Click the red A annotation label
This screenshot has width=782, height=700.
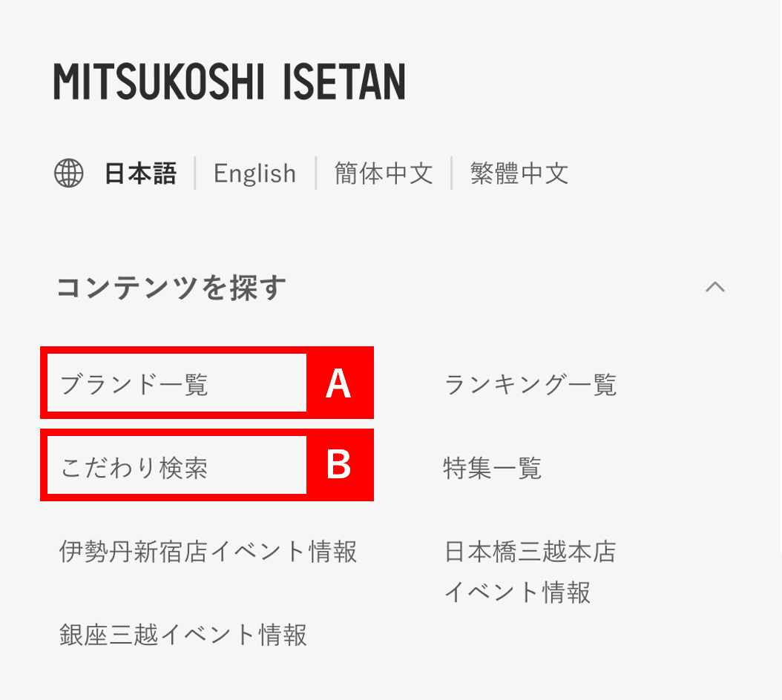point(338,383)
